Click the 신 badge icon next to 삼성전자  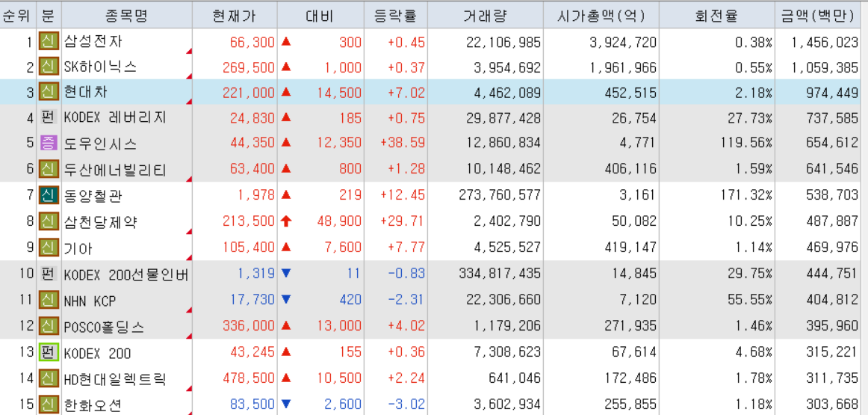coord(49,42)
